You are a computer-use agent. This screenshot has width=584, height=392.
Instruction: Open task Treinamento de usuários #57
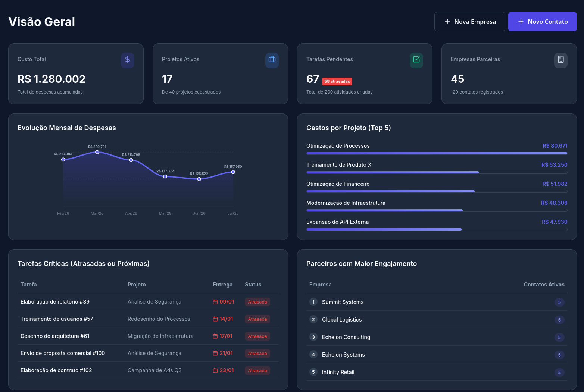click(57, 319)
